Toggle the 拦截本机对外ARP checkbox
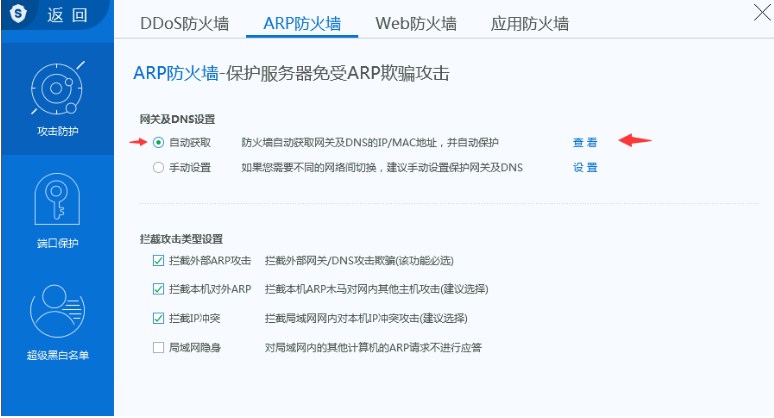This screenshot has width=774, height=418. pyautogui.click(x=158, y=289)
